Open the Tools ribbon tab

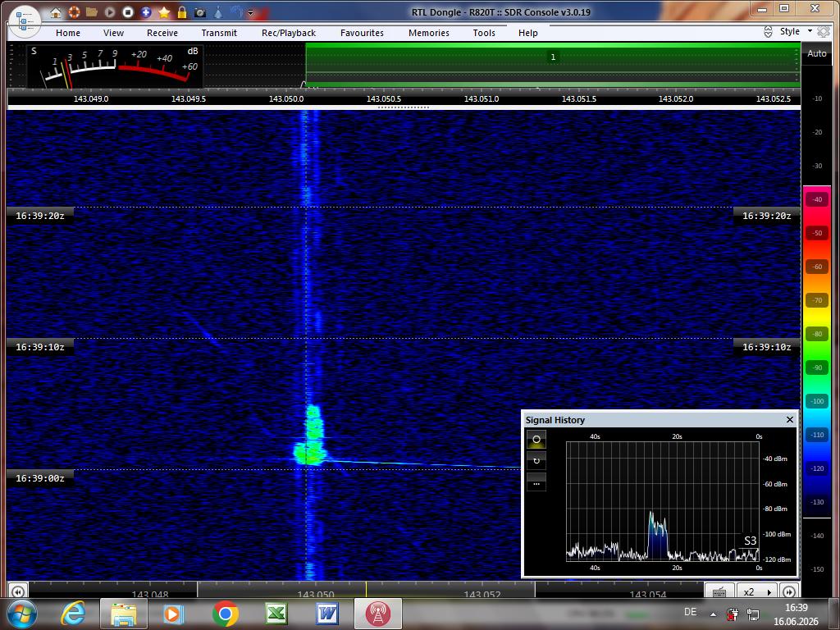pyautogui.click(x=484, y=33)
